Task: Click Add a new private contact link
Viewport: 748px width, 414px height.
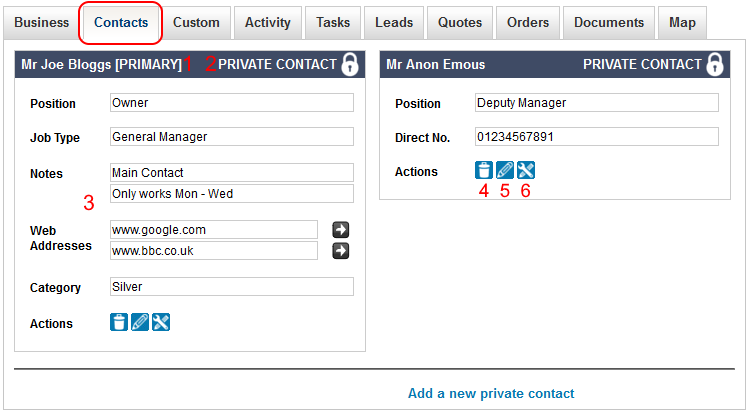Action: (x=491, y=393)
